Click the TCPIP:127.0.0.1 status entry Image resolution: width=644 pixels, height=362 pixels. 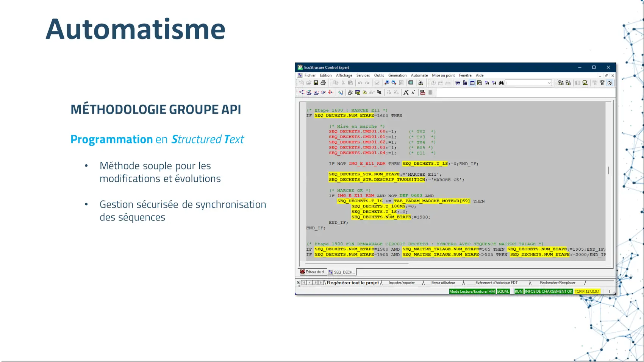(587, 292)
